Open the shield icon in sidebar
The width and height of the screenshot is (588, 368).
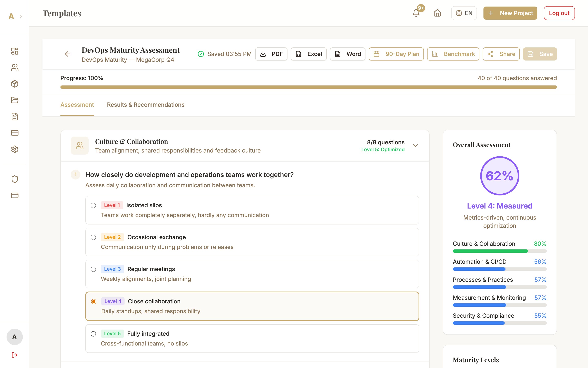point(14,179)
